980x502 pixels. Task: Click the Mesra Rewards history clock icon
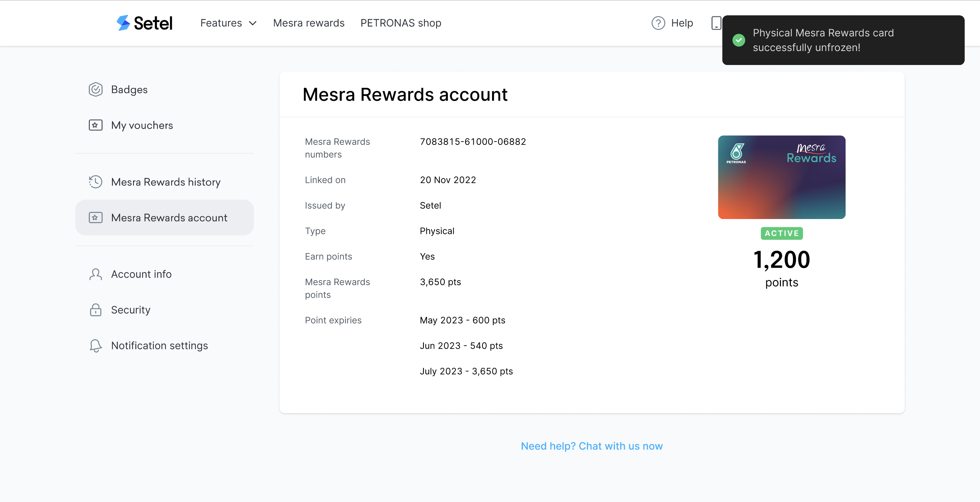click(96, 182)
